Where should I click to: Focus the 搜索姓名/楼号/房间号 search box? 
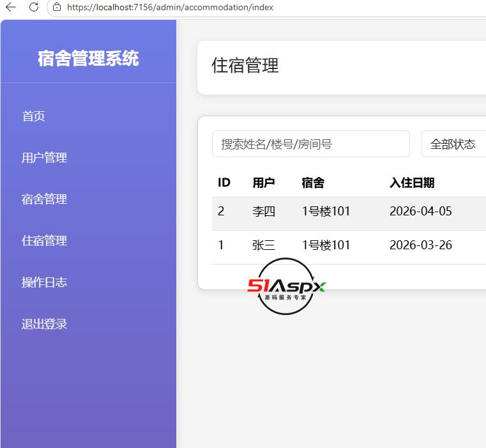pos(311,144)
